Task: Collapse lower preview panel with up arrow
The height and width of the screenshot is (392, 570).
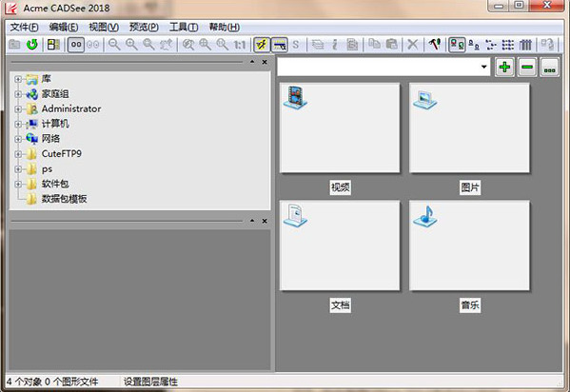Action: (x=252, y=221)
